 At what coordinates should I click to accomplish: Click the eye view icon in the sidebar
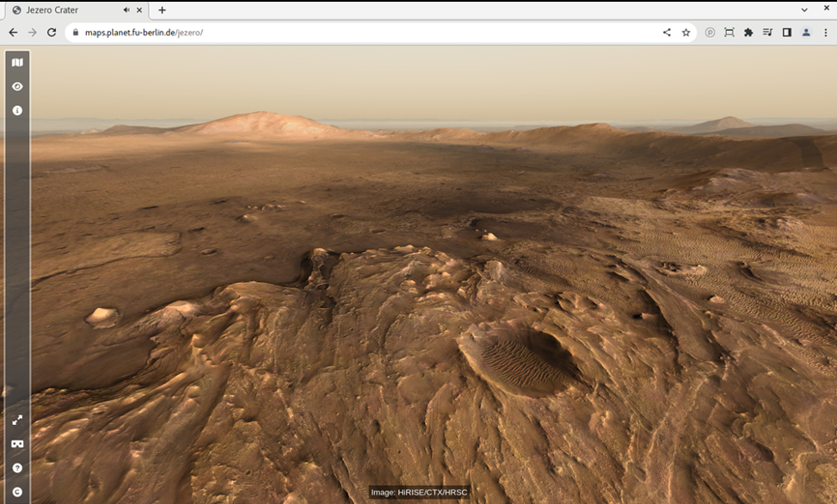pos(17,87)
